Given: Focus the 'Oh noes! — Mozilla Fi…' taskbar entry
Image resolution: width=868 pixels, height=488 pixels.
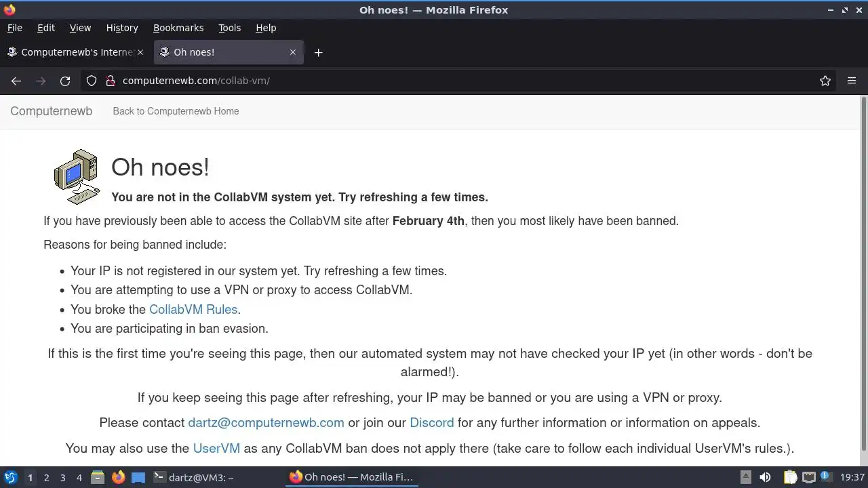Looking at the screenshot, I should (351, 477).
